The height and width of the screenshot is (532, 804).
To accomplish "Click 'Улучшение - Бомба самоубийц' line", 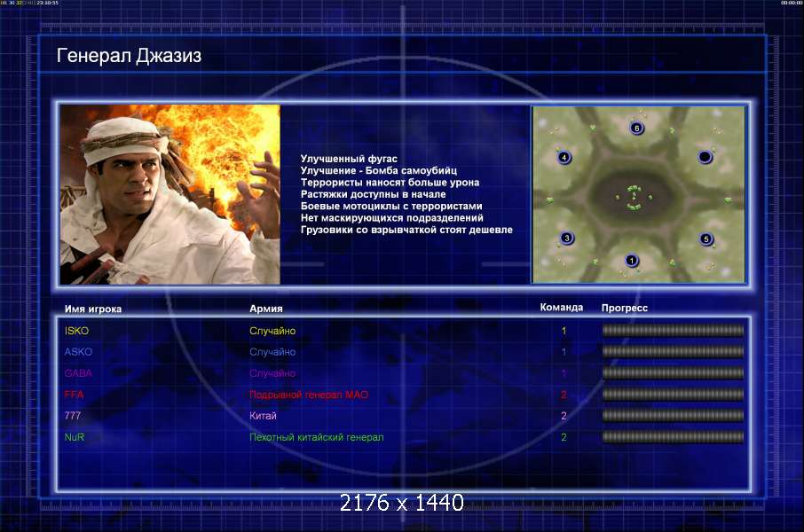I will (x=378, y=170).
